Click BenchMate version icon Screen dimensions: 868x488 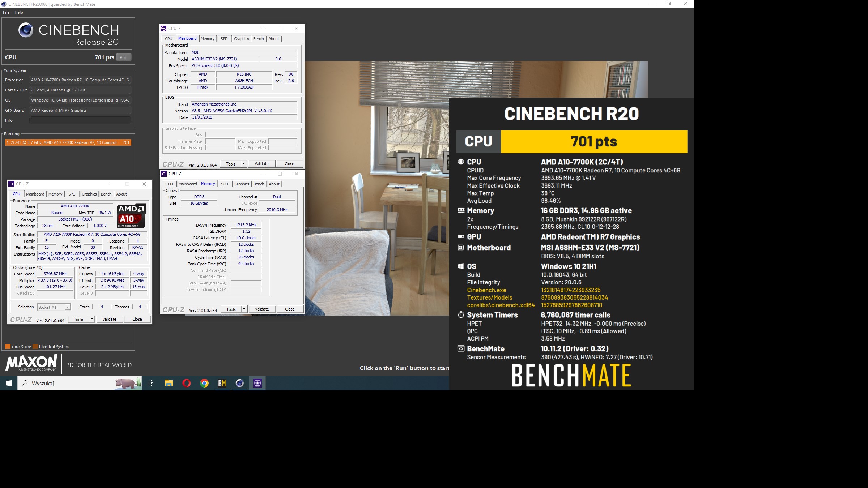(x=461, y=349)
